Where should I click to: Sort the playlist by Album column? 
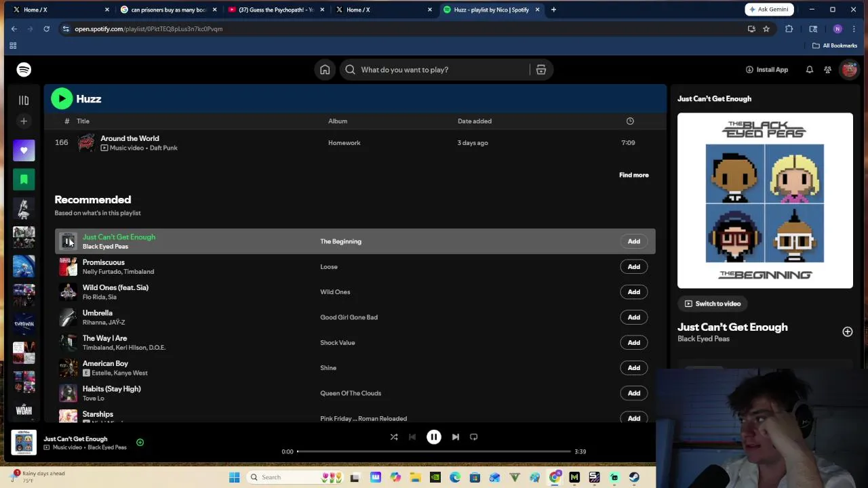(x=338, y=121)
